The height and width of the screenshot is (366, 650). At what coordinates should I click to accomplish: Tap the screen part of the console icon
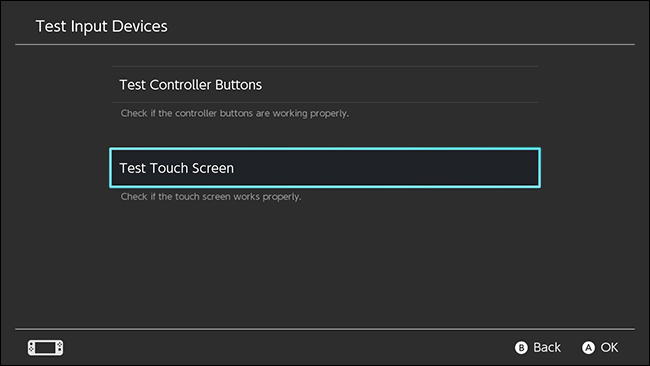click(46, 347)
